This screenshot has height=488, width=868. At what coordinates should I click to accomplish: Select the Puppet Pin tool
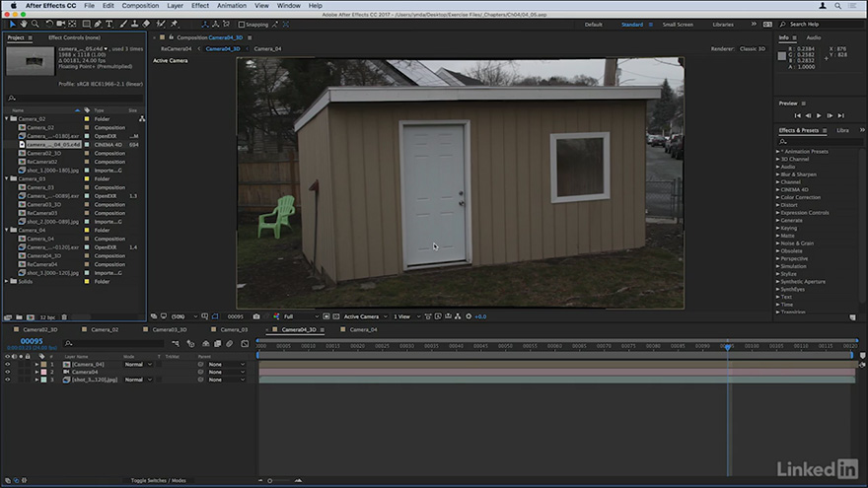(175, 24)
